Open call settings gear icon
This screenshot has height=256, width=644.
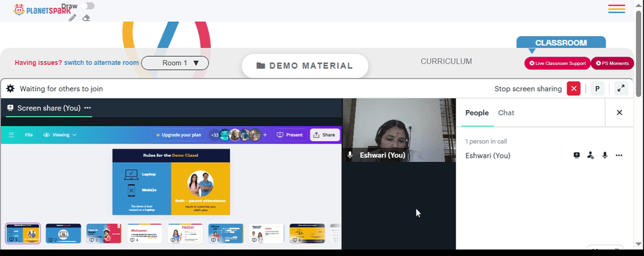pos(10,89)
